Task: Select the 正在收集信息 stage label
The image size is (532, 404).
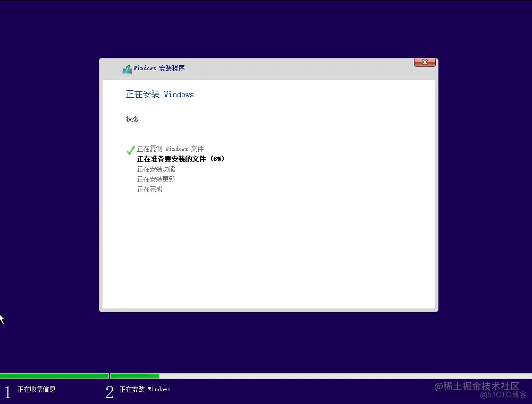Action: pyautogui.click(x=36, y=389)
